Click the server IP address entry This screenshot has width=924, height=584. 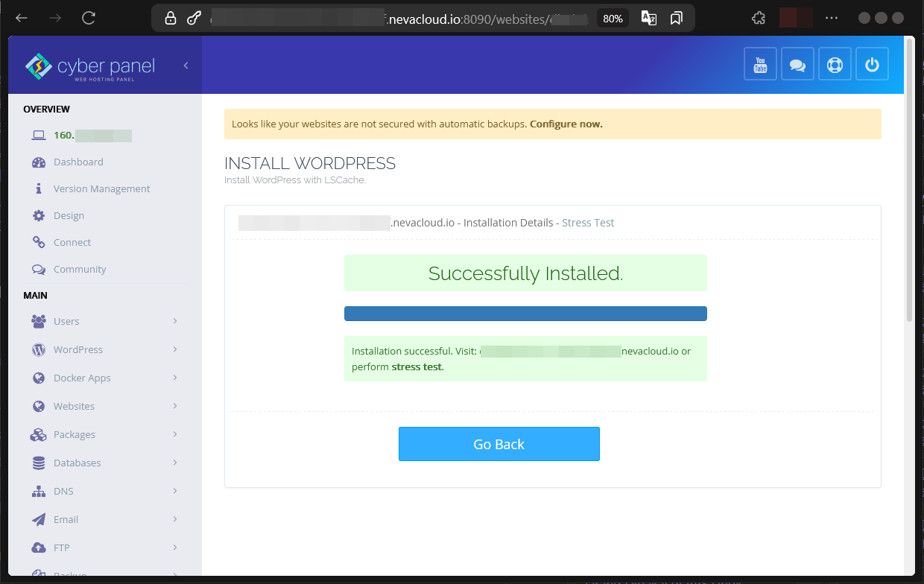click(x=92, y=136)
